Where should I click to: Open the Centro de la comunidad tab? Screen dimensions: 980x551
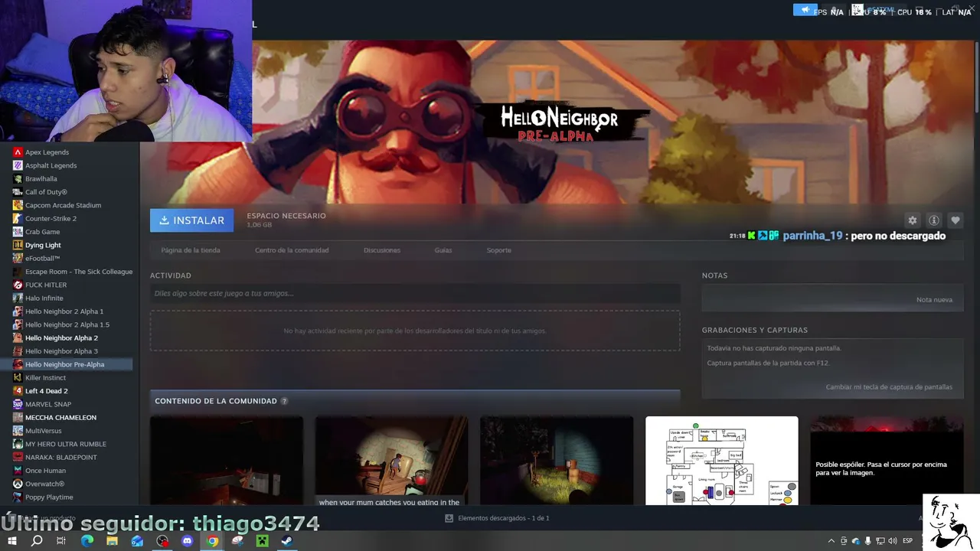(x=292, y=250)
